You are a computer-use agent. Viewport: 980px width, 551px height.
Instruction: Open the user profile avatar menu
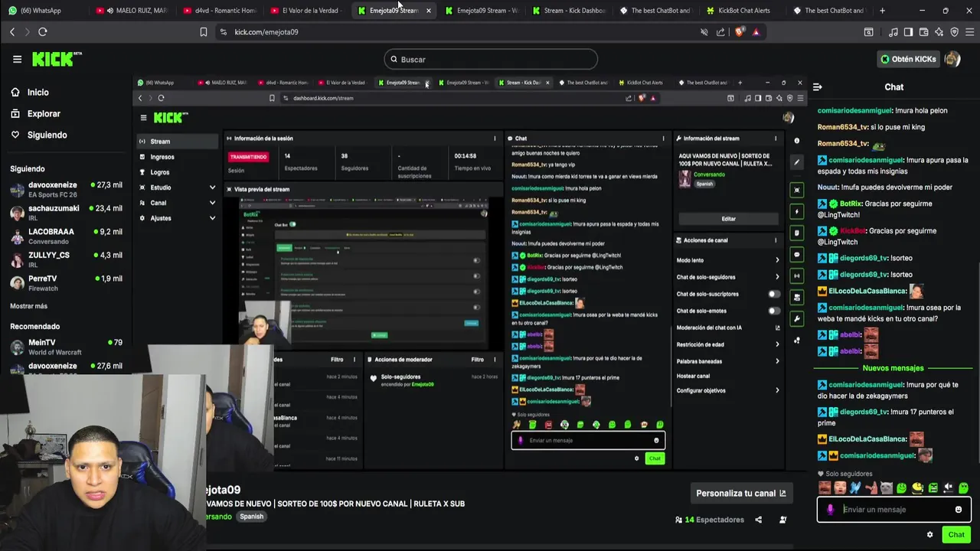pyautogui.click(x=952, y=59)
